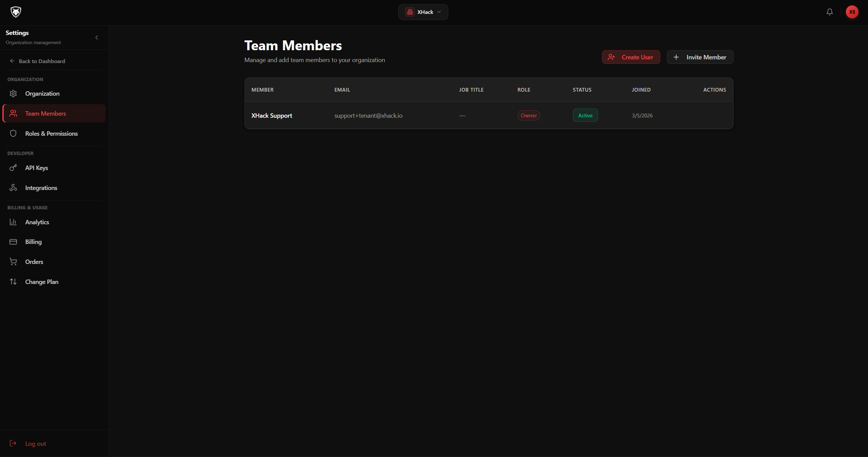Screen dimensions: 868x457
Task: Click the Owner role badge
Action: 529,115
